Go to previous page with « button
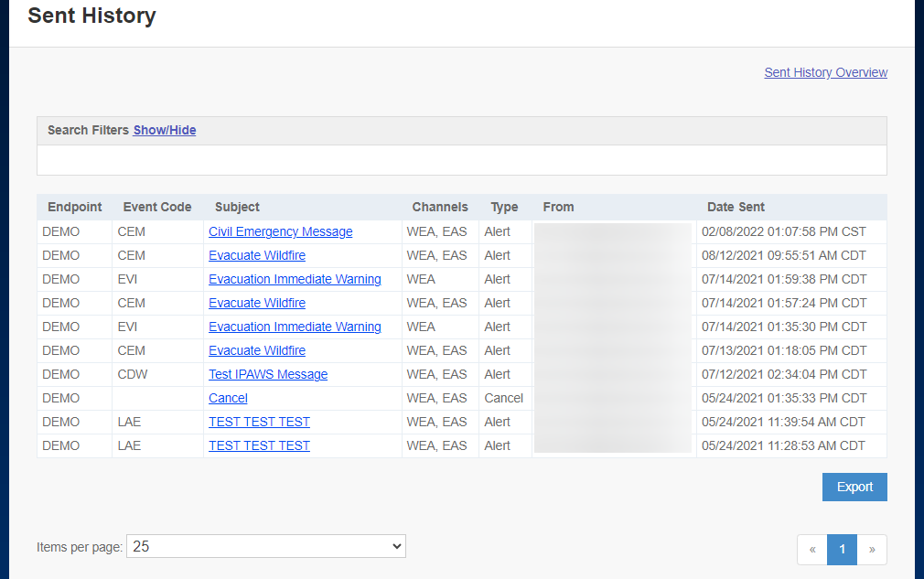 [x=812, y=550]
